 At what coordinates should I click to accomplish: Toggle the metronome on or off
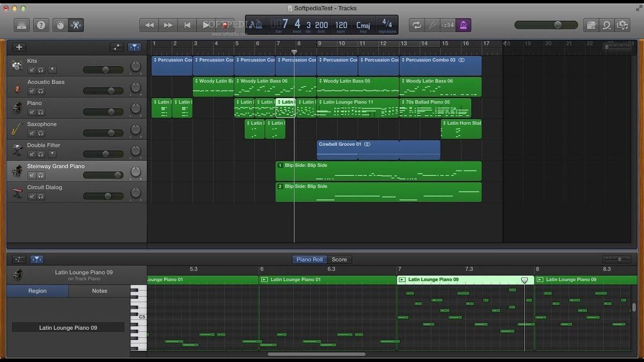[x=463, y=25]
